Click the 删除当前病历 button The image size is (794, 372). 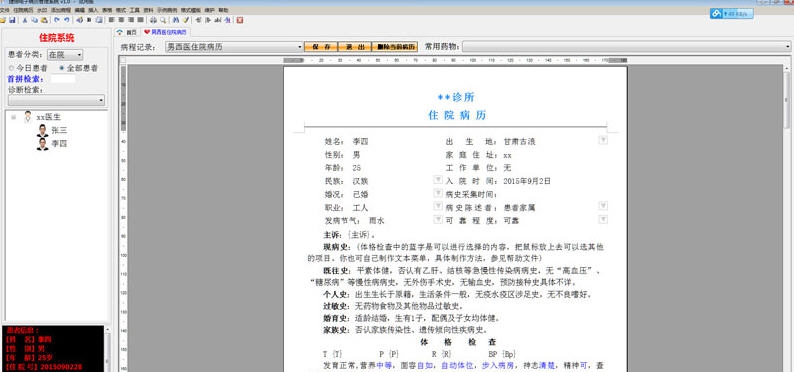pyautogui.click(x=395, y=47)
